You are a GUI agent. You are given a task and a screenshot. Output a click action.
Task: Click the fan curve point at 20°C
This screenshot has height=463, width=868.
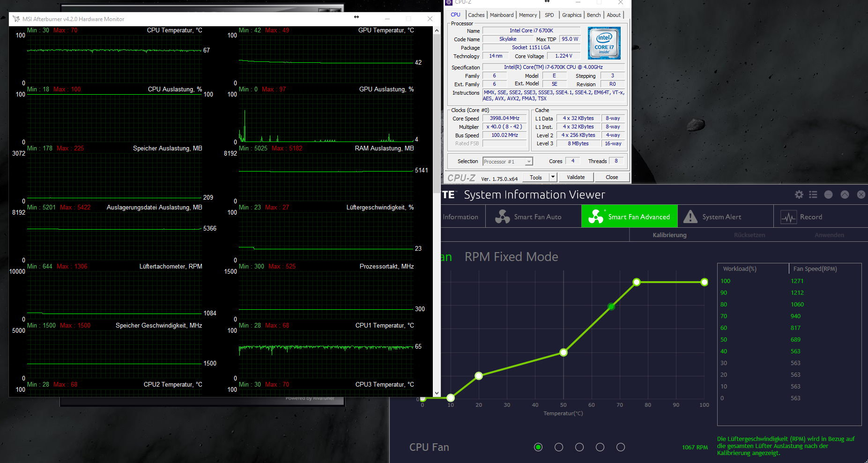pos(479,376)
